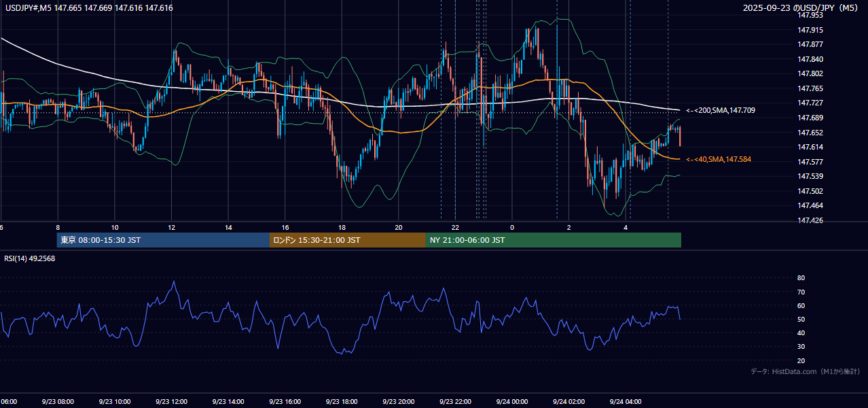
Task: Click the 147.765 price axis label
Action: [811, 88]
